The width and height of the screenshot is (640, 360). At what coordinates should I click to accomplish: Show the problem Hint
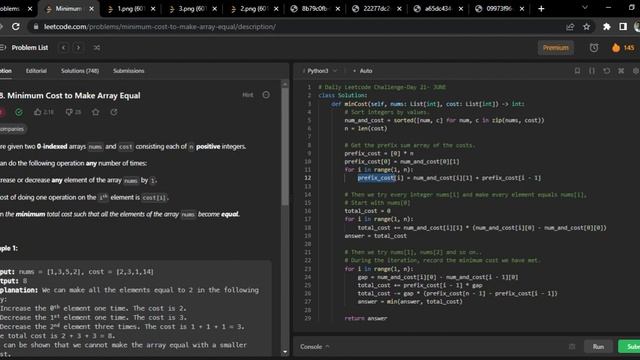click(x=248, y=95)
